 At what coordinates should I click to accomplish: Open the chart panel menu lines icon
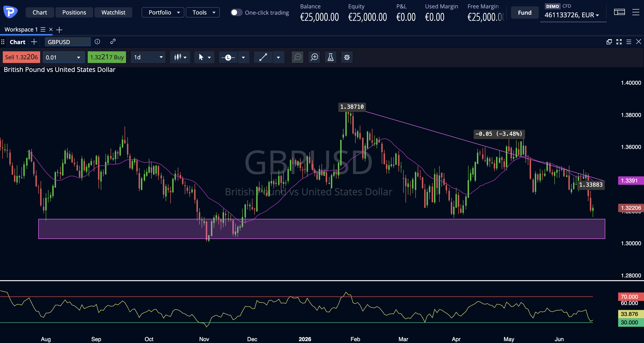click(x=629, y=42)
